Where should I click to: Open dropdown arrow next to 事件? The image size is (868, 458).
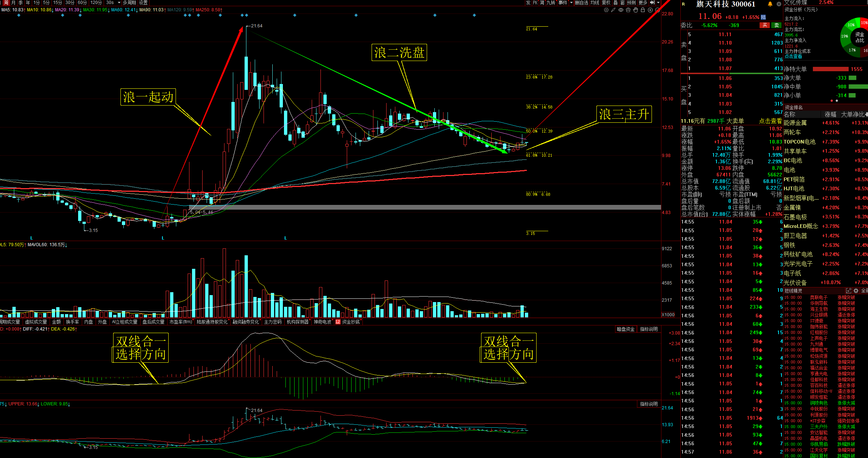coord(571,3)
